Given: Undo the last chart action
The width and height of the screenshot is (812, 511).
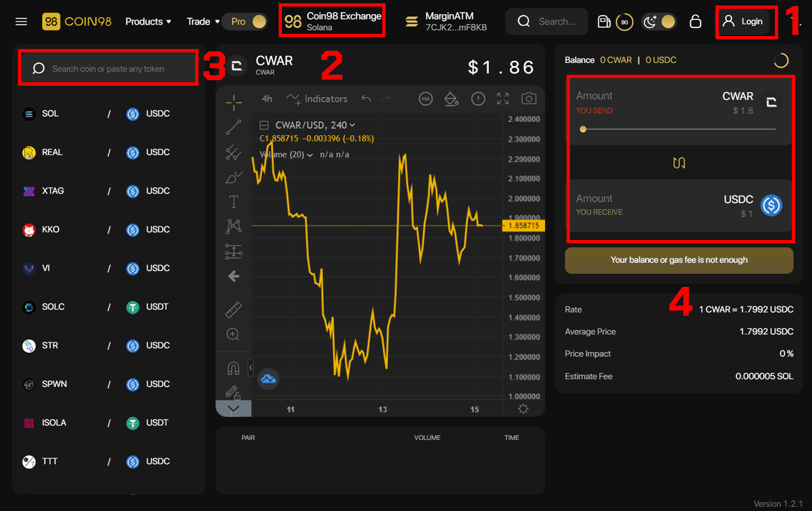Looking at the screenshot, I should pos(366,99).
